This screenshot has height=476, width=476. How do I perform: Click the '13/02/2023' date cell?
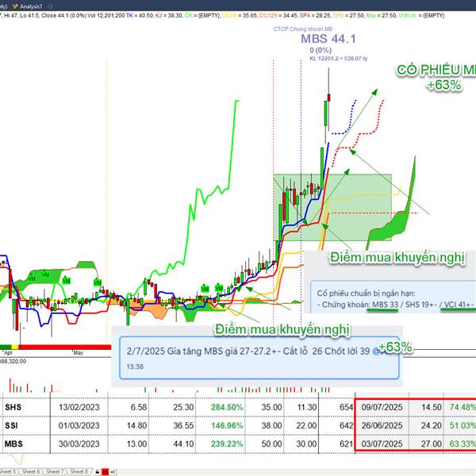pos(79,407)
